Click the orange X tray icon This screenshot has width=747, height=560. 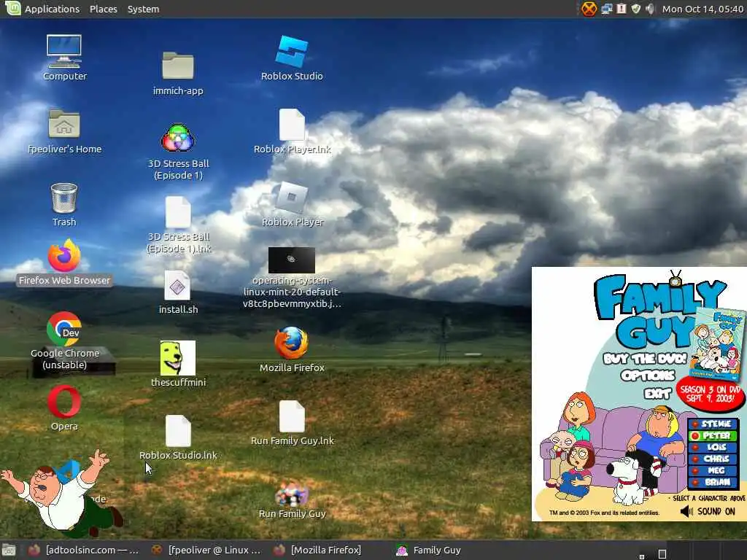point(589,9)
